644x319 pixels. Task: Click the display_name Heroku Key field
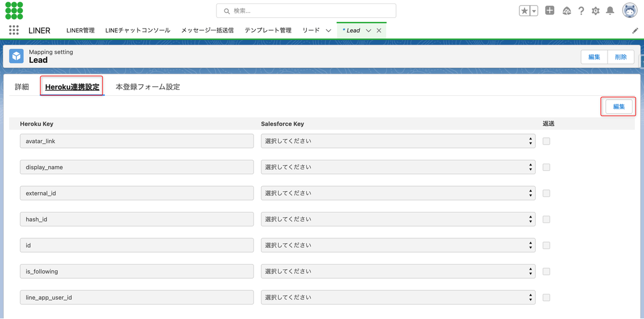[x=137, y=167]
